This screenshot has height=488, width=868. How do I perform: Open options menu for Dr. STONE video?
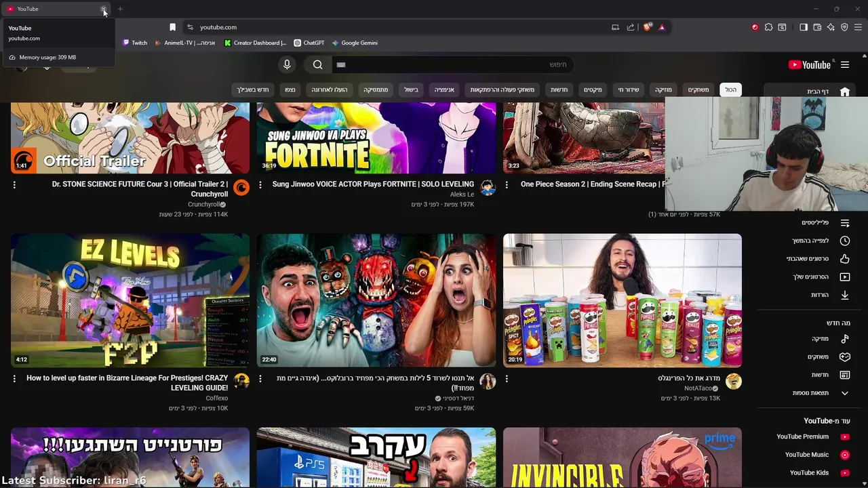tap(14, 184)
